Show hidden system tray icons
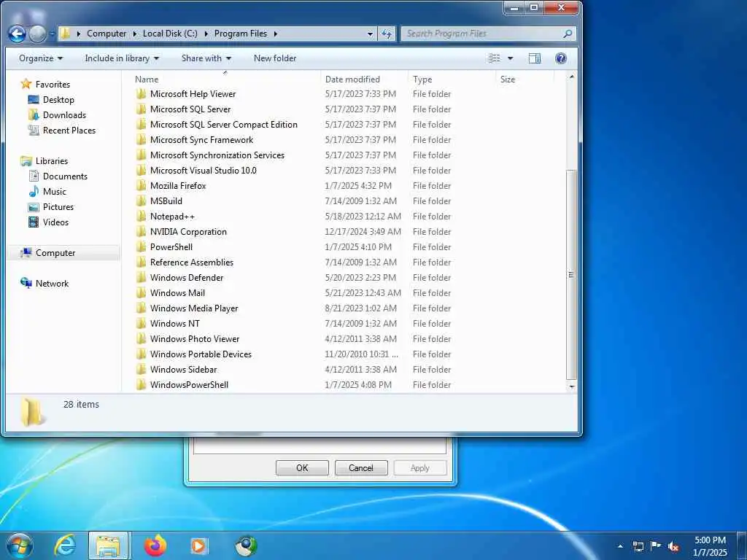This screenshot has height=560, width=747. click(620, 546)
